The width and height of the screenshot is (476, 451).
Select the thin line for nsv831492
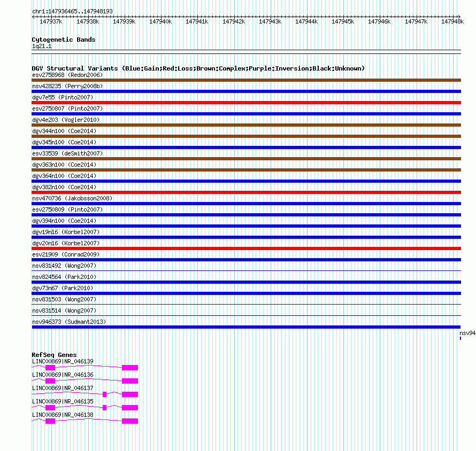[246, 270]
